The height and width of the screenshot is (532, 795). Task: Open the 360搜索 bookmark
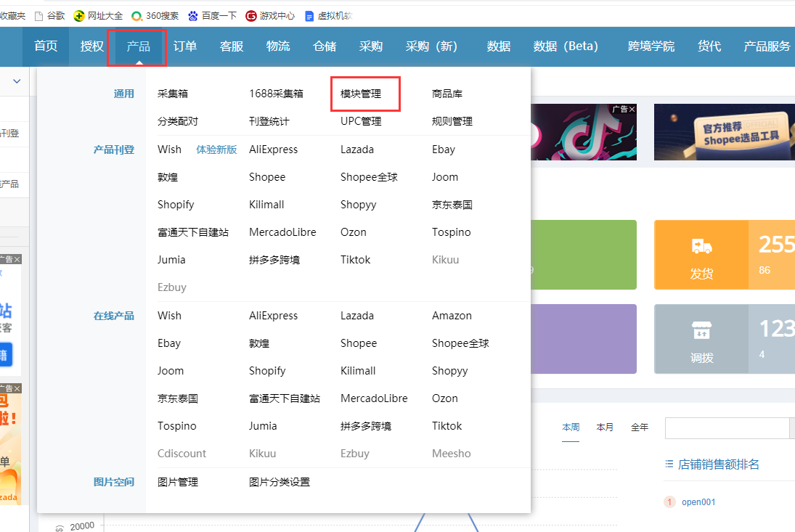tap(155, 16)
